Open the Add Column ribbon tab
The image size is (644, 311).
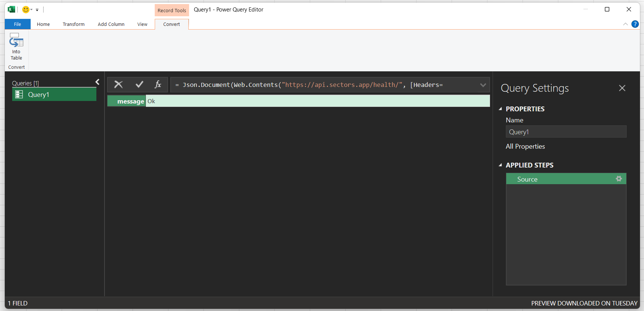111,24
